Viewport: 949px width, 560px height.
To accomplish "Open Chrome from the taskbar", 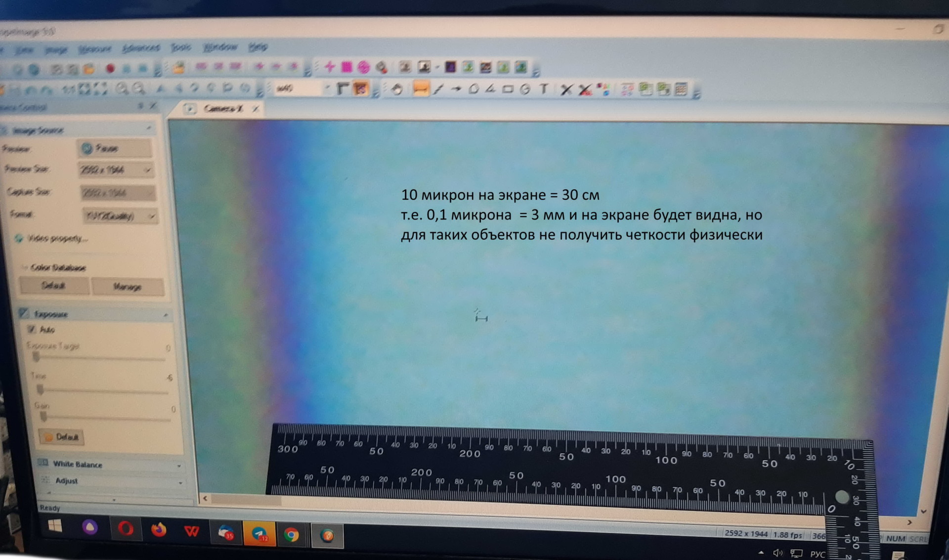I will (x=292, y=535).
